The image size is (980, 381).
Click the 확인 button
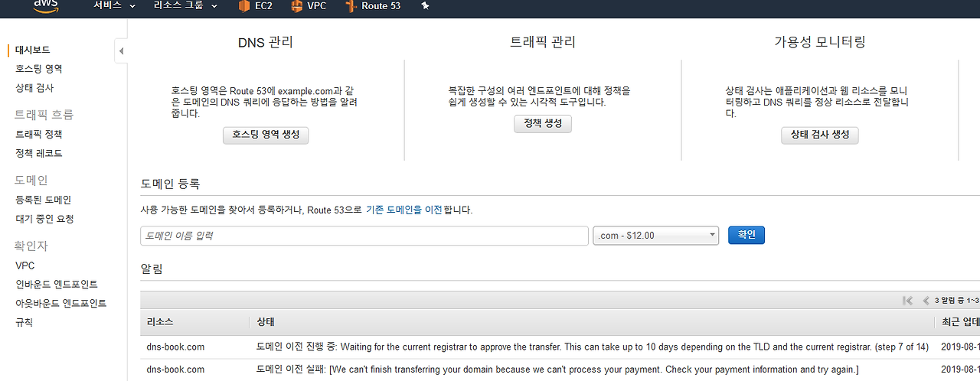pyautogui.click(x=746, y=235)
